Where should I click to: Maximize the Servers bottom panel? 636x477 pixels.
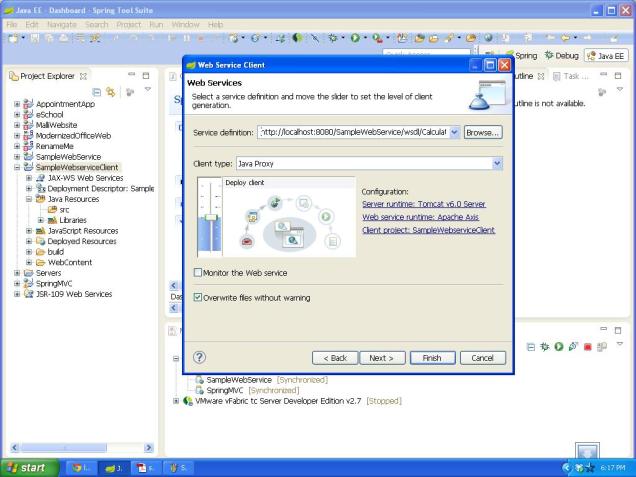coord(618,330)
